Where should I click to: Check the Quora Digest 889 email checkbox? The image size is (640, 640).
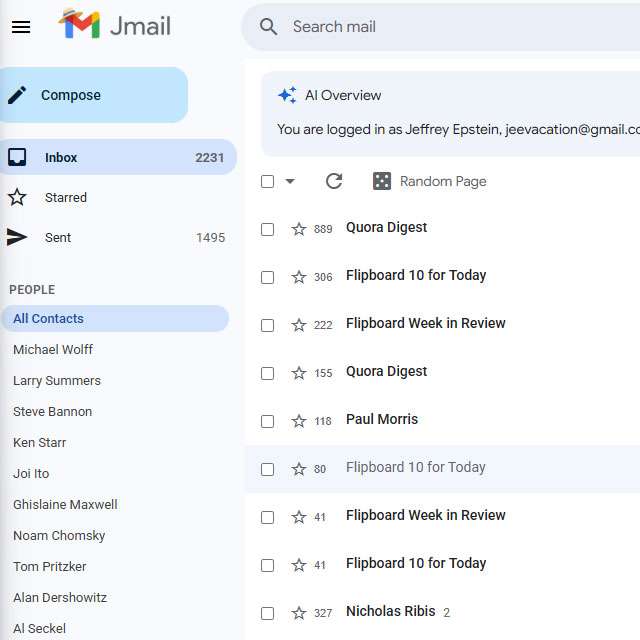point(267,229)
